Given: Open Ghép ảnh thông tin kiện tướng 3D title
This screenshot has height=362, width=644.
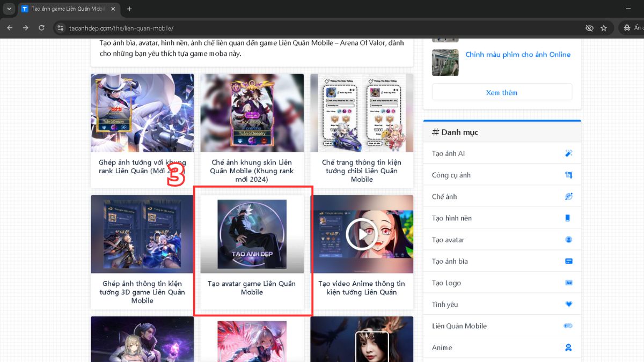Looking at the screenshot, I should 142,292.
